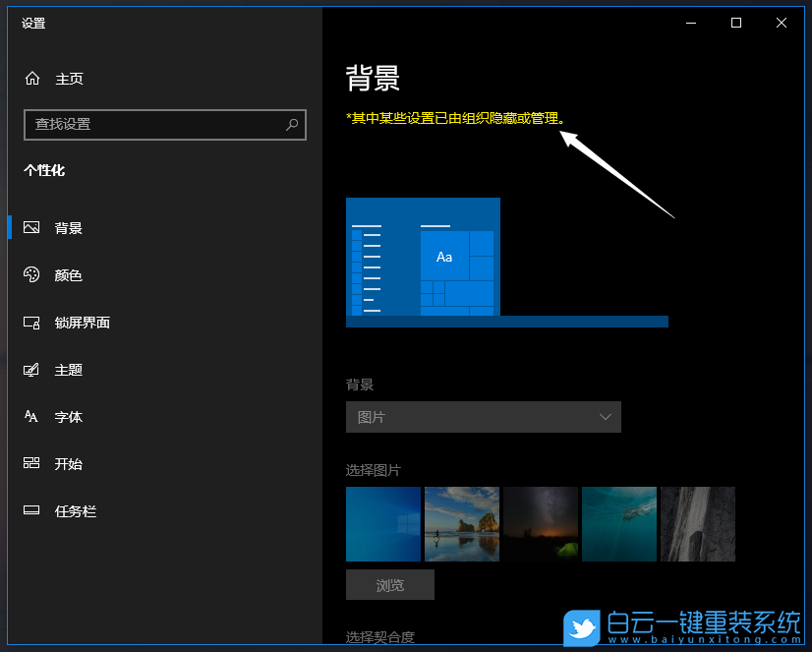Click the 锁屏界面 (Lock screen) icon
The width and height of the screenshot is (812, 652).
point(32,322)
